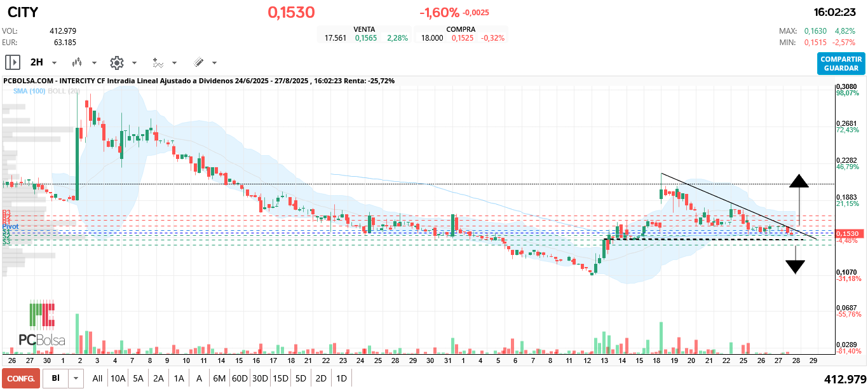The width and height of the screenshot is (868, 391).
Task: Expand the BI dropdown arrow
Action: coord(76,378)
